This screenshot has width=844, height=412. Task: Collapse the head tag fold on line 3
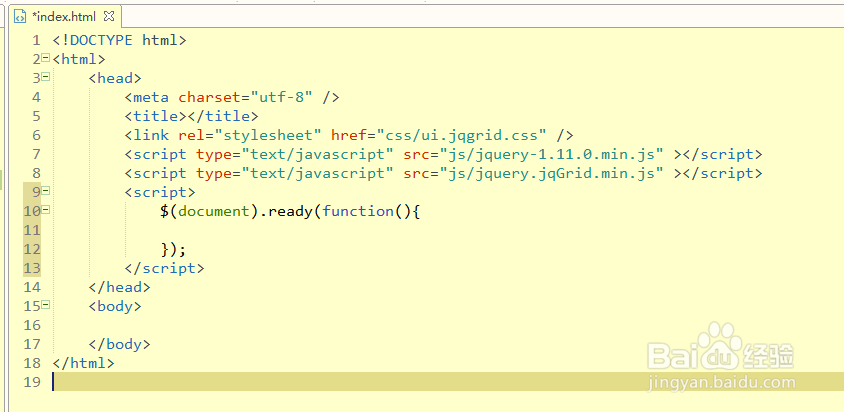click(46, 76)
